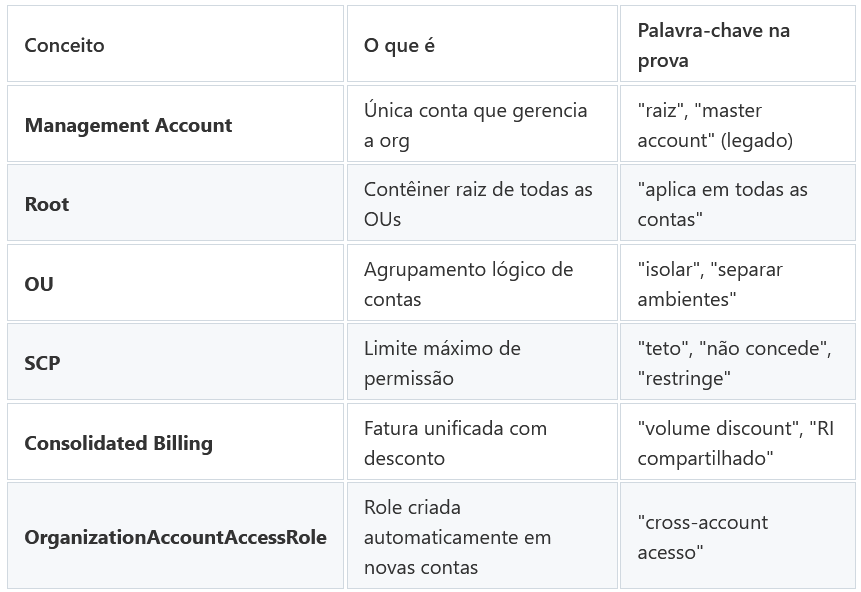Click 'Role criada automaticamente' description cell
The width and height of the screenshot is (861, 592).
(482, 536)
